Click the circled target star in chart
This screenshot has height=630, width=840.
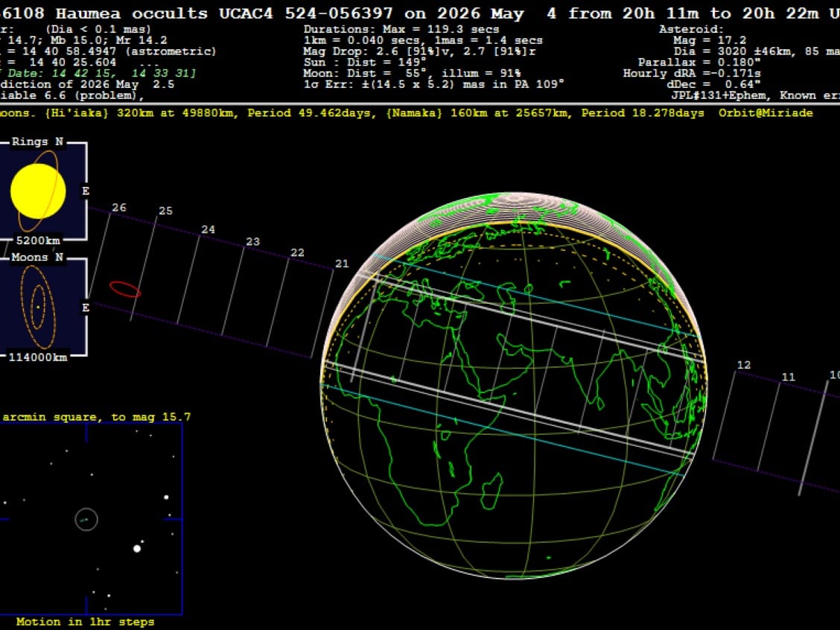pyautogui.click(x=86, y=519)
